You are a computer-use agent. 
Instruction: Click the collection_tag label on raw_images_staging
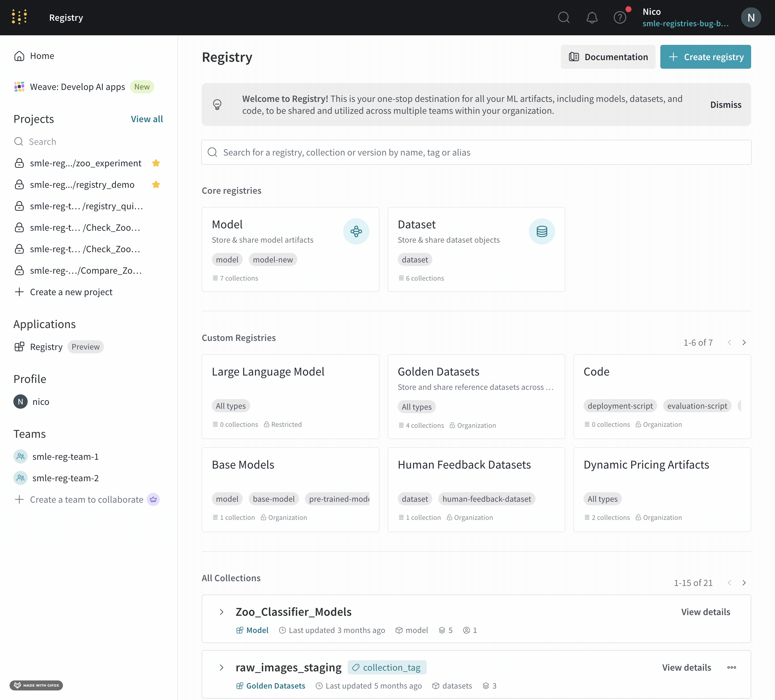387,667
